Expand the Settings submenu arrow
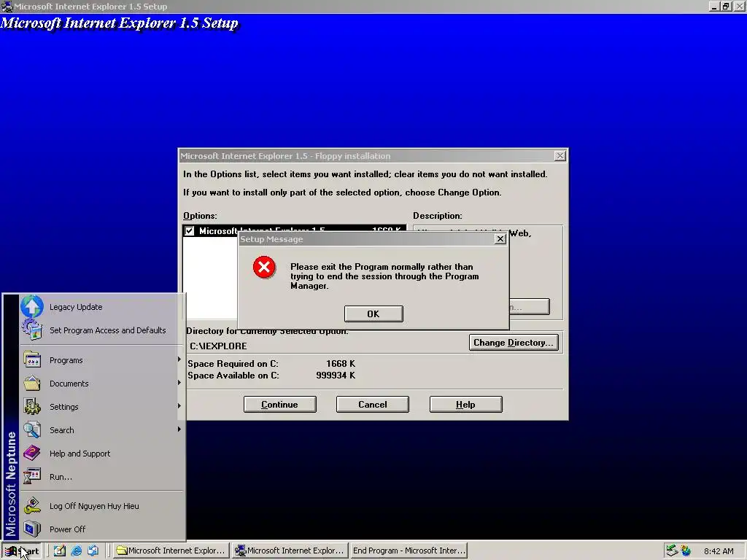Viewport: 747px width, 560px height. tap(179, 405)
